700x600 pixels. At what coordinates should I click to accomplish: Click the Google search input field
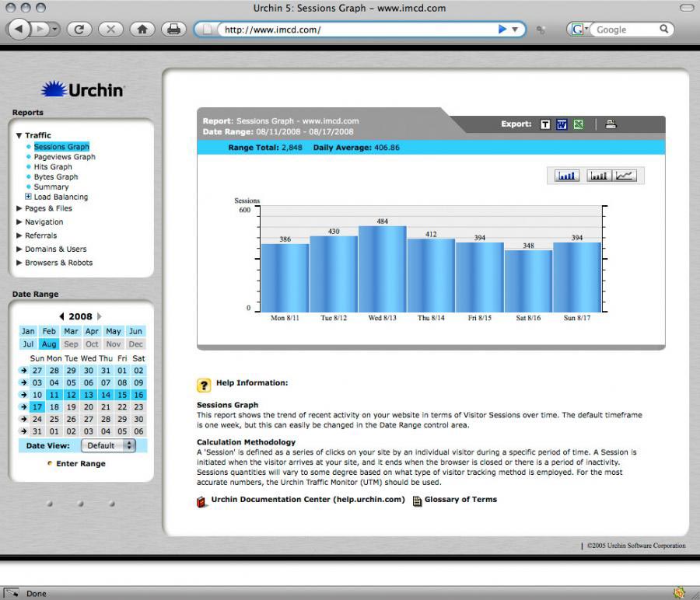(x=626, y=30)
